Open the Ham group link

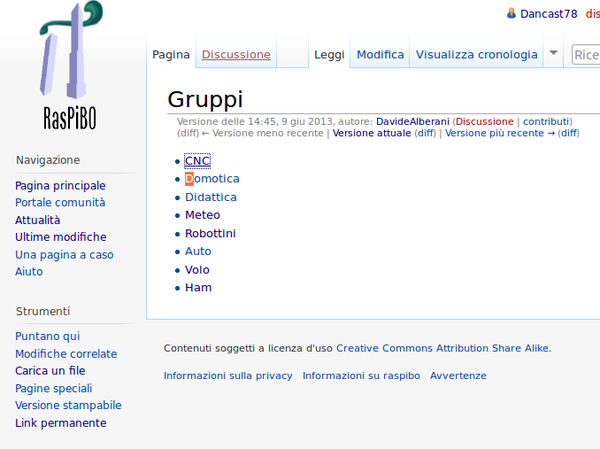pyautogui.click(x=198, y=287)
